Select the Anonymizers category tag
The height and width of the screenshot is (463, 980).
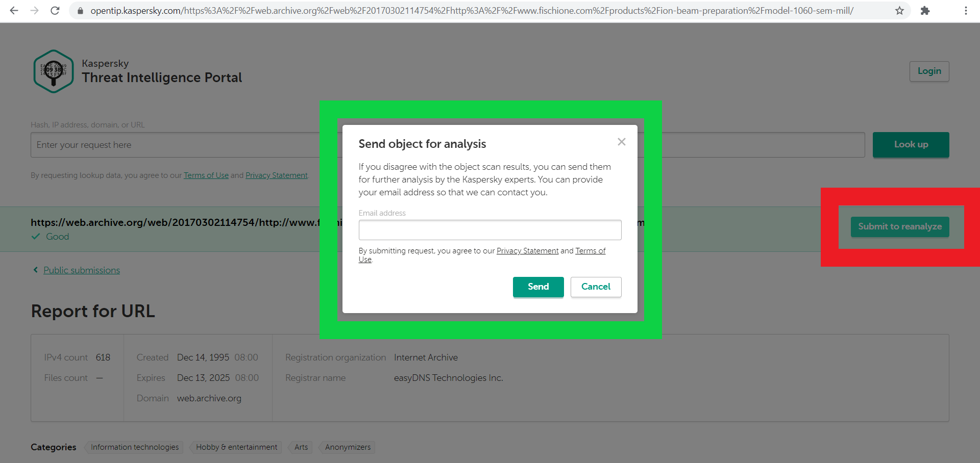tap(348, 447)
